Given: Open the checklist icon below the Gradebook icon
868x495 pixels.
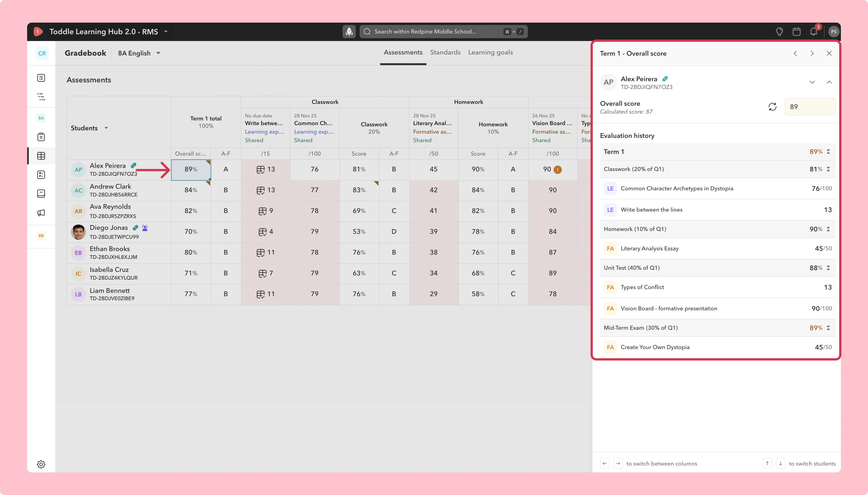Looking at the screenshot, I should point(41,175).
